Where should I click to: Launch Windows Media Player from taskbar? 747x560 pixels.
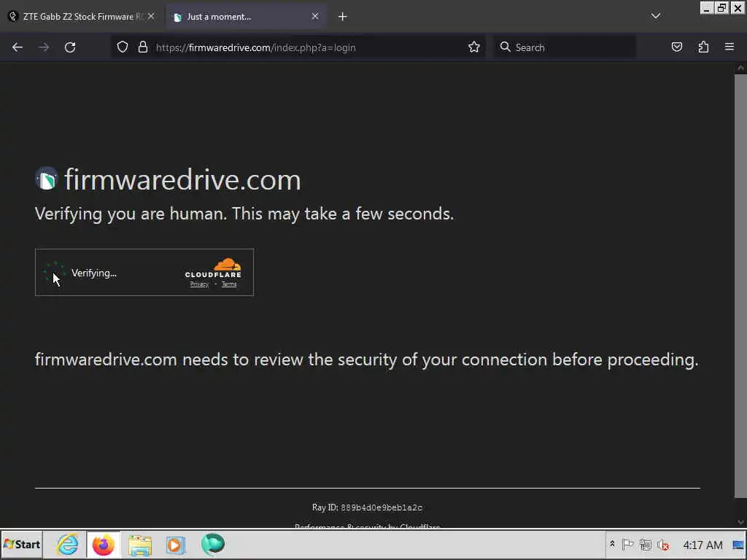click(176, 545)
